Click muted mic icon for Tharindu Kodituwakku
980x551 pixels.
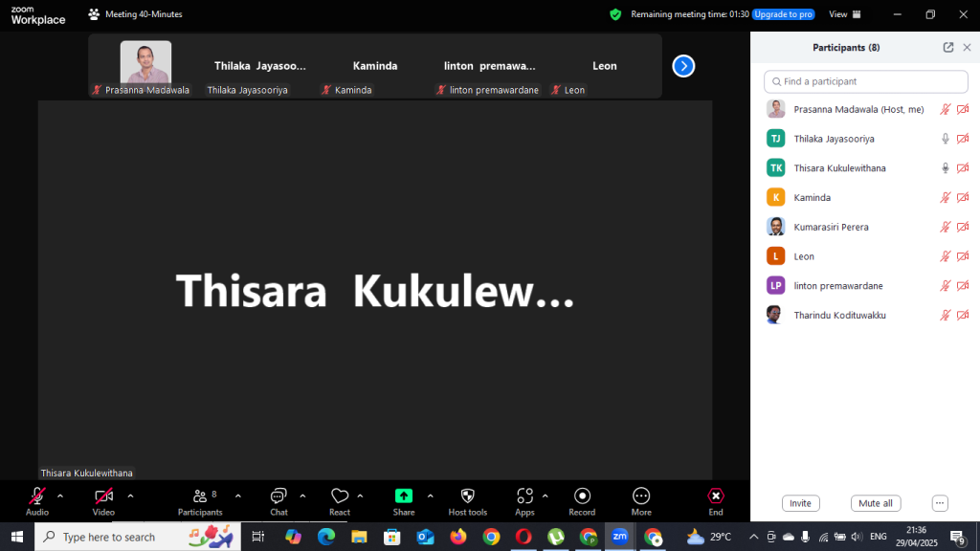click(945, 315)
